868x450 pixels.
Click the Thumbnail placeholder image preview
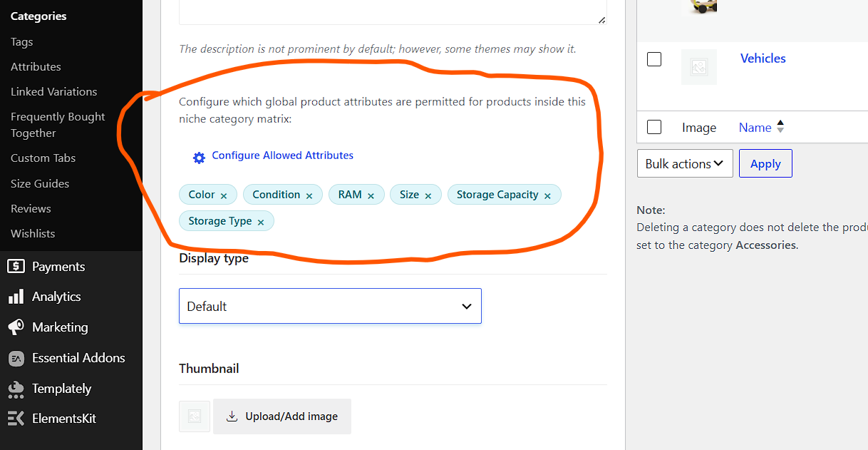195,416
